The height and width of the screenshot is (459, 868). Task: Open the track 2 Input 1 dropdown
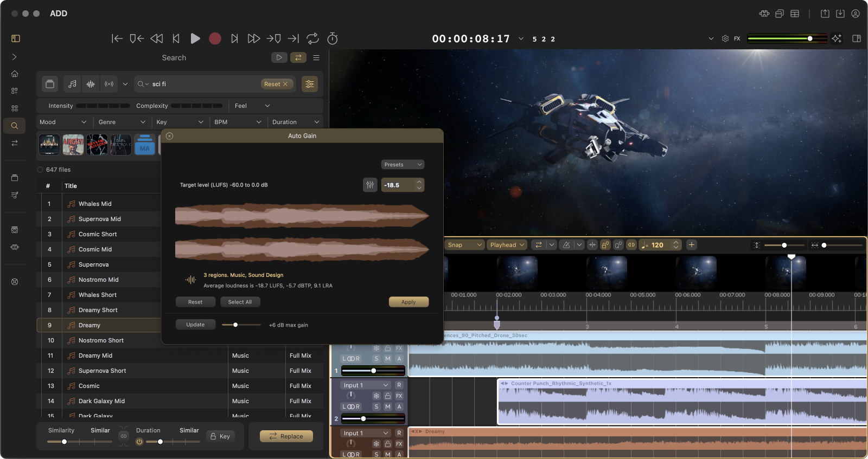[x=366, y=385]
